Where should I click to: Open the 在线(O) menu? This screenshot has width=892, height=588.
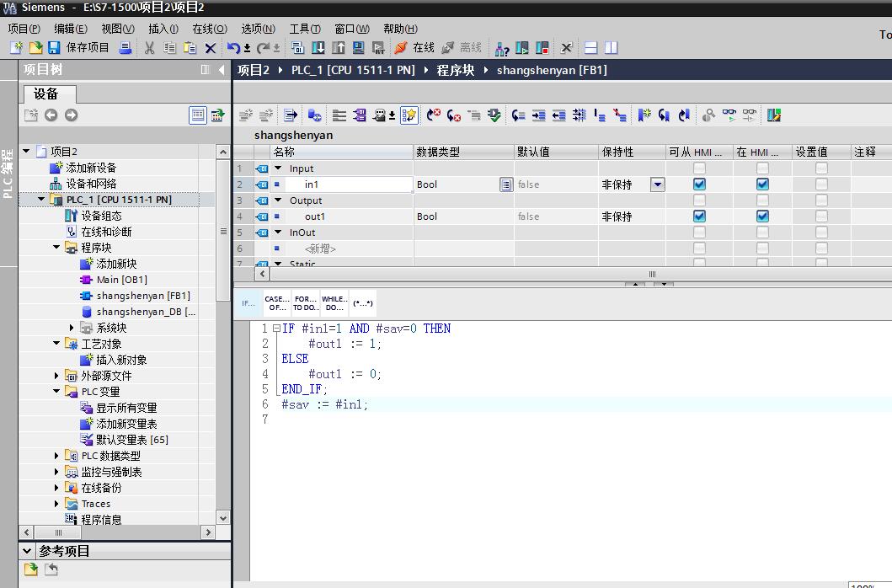coord(209,29)
